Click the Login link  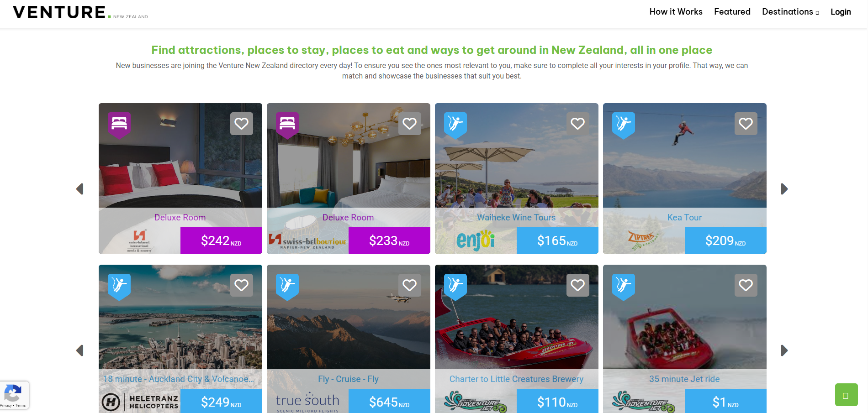point(841,12)
